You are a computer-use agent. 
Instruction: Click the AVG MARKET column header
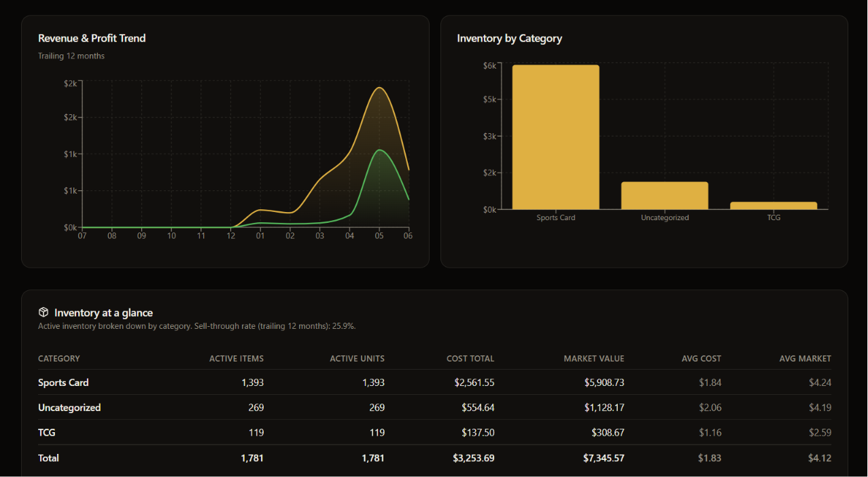click(x=805, y=358)
